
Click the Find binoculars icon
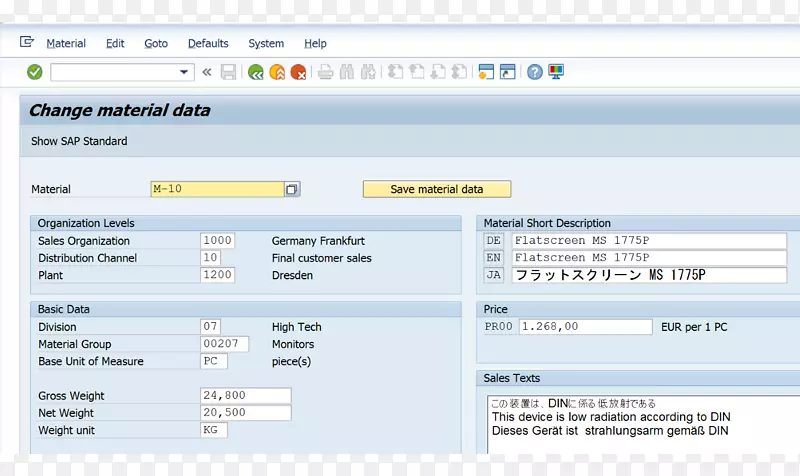tap(346, 72)
